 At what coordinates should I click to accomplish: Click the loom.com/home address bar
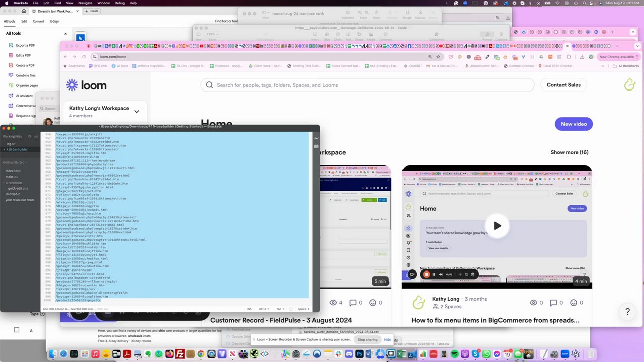coord(267,57)
